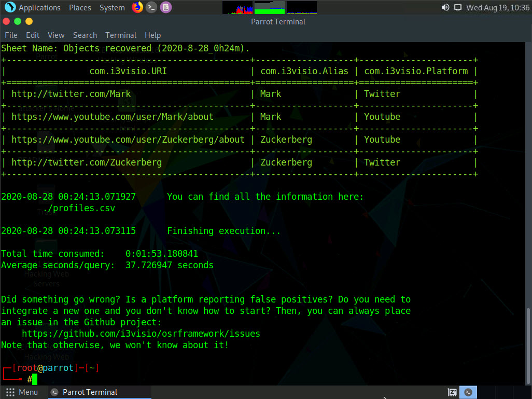This screenshot has width=532, height=399.
Task: Click the red and blue CPU load graph
Action: coord(237,7)
